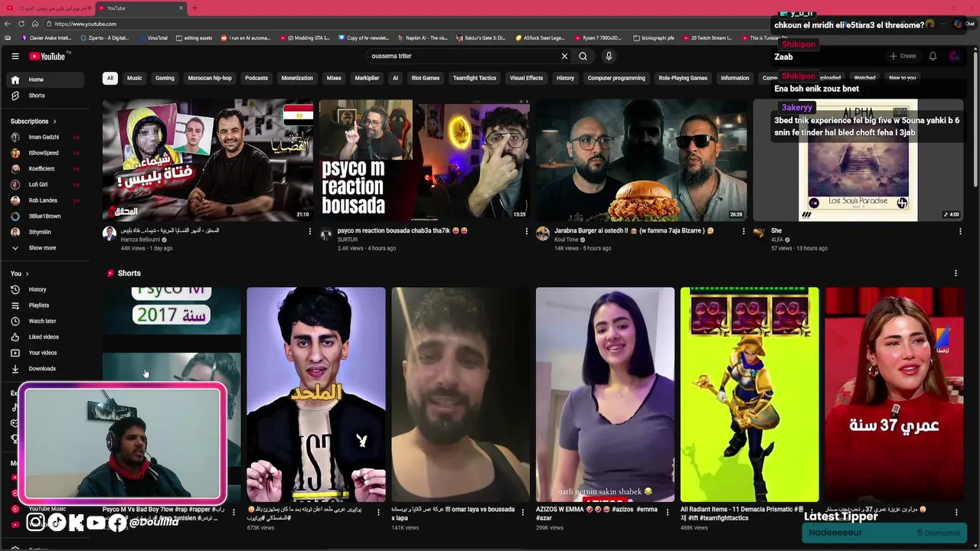Open Home in the sidebar

[x=46, y=80]
